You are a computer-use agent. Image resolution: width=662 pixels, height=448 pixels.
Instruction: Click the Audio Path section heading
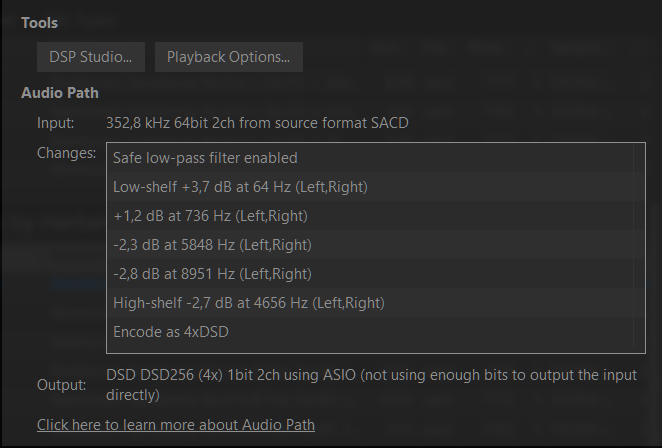pos(59,93)
